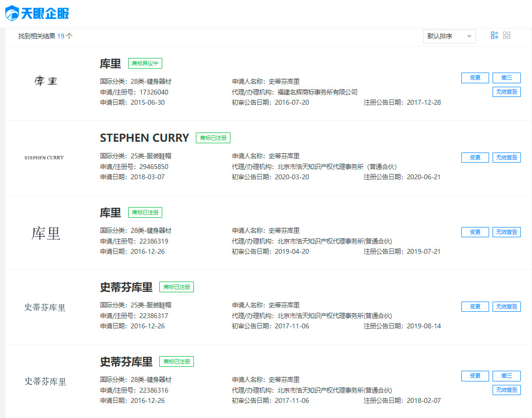This screenshot has height=418, width=532.
Task: Click 无效宣告 for STEPHEN CURRY trademark
Action: [506, 157]
